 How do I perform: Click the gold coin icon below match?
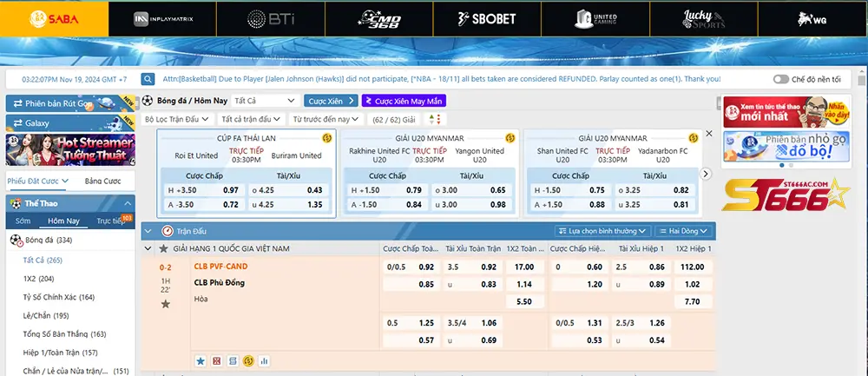pyautogui.click(x=248, y=361)
